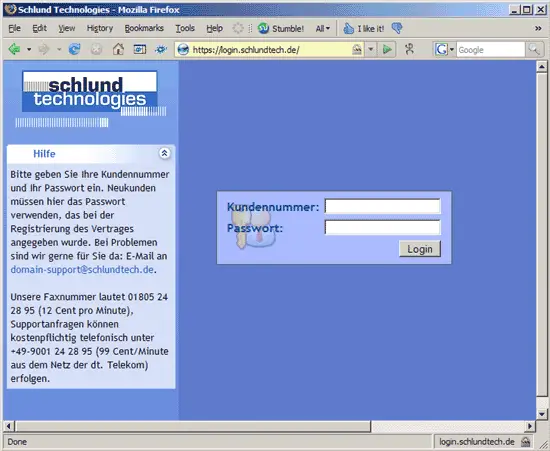Viewport: 550px width, 451px height.
Task: Click the green Back arrow button
Action: (14, 49)
